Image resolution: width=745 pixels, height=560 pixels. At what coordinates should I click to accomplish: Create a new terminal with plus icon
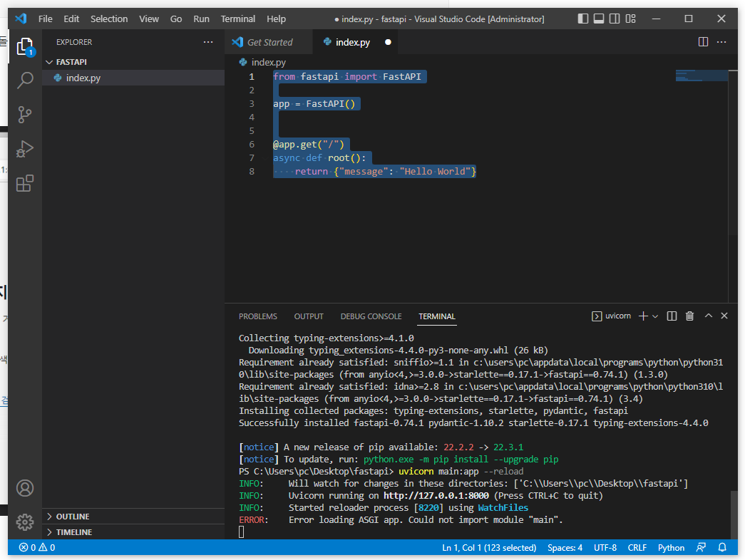pos(643,316)
